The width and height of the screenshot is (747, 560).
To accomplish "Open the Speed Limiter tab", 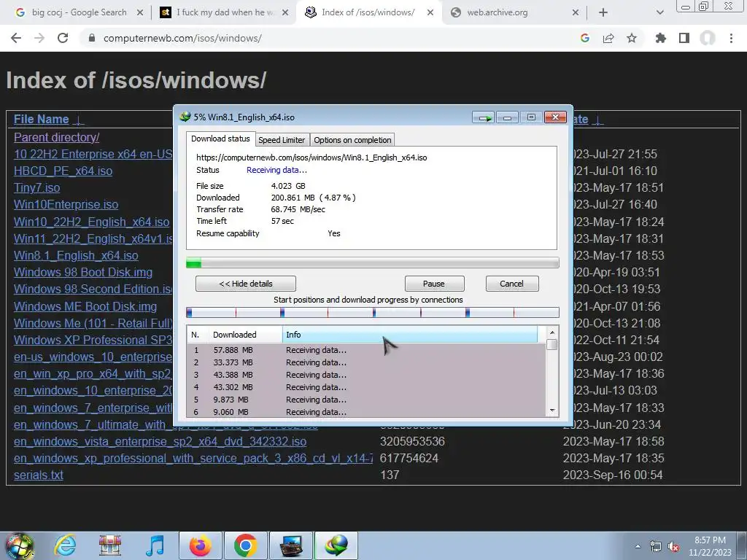I will click(x=282, y=140).
